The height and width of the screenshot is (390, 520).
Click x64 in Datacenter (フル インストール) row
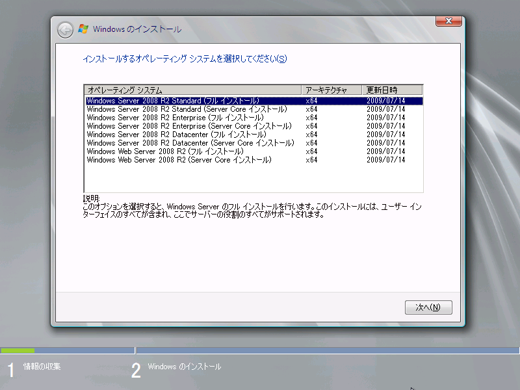pos(311,135)
